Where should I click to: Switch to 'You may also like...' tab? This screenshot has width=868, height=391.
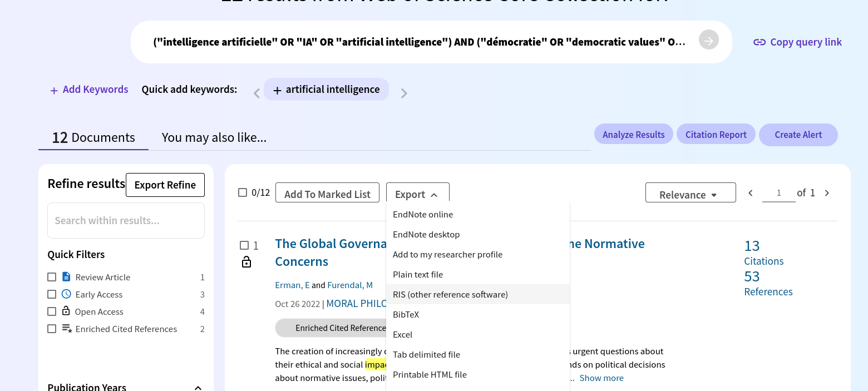(x=214, y=137)
